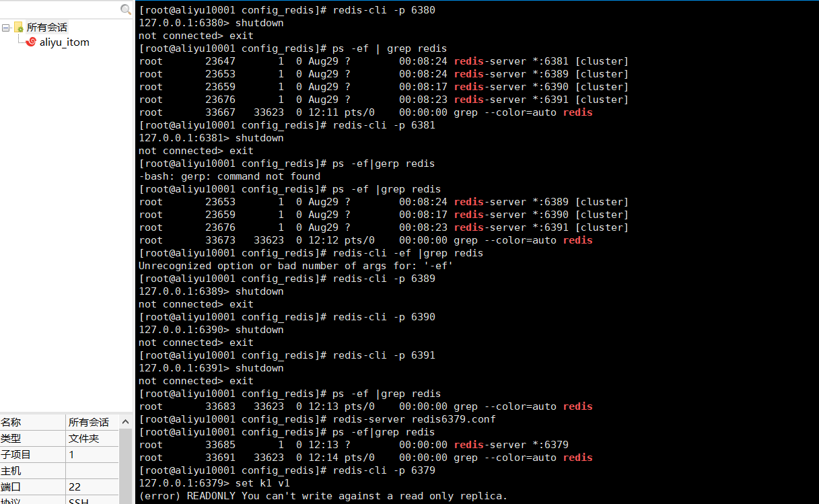
Task: Click the properties panel scroll-up arrow
Action: [125, 422]
